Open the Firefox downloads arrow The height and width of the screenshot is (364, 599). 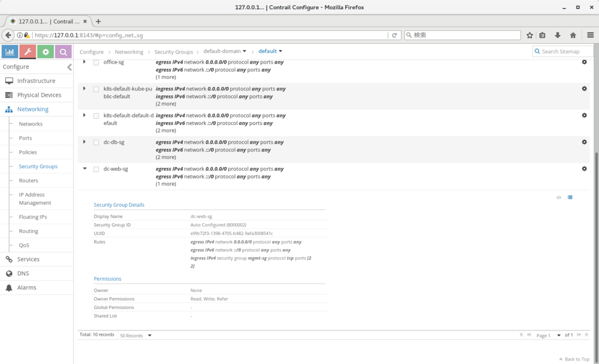(x=557, y=35)
